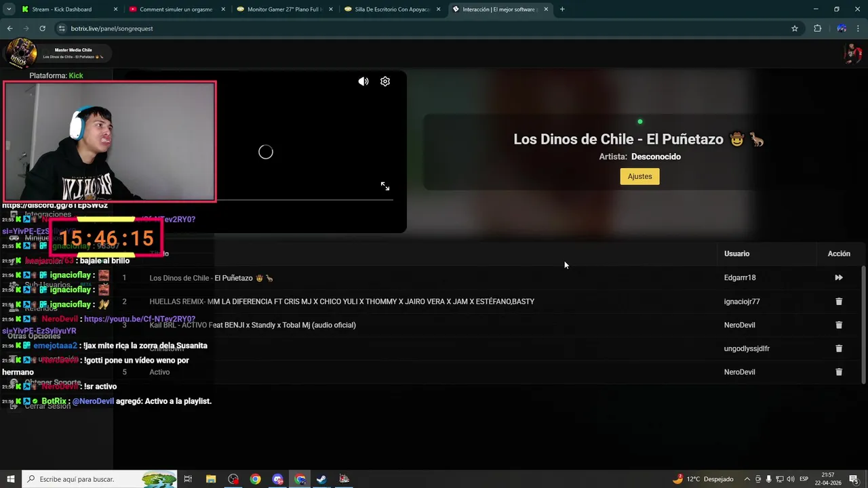This screenshot has height=488, width=868.
Task: Click the user Edgarrr18 in the queue
Action: click(740, 277)
